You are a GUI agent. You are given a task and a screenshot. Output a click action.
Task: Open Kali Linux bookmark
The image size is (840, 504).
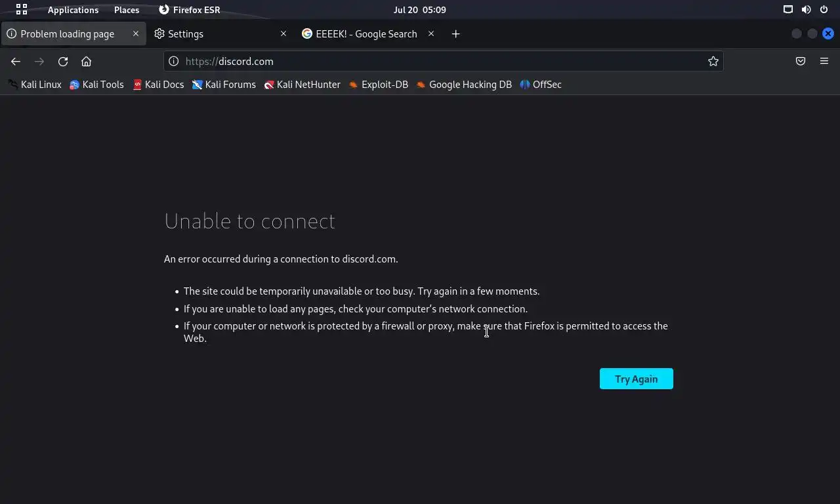pyautogui.click(x=34, y=84)
